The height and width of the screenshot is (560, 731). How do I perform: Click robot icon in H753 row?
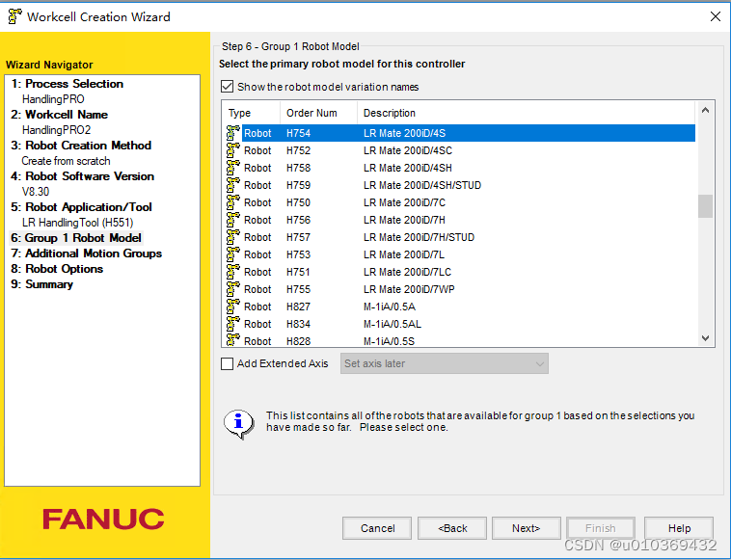pyautogui.click(x=233, y=254)
